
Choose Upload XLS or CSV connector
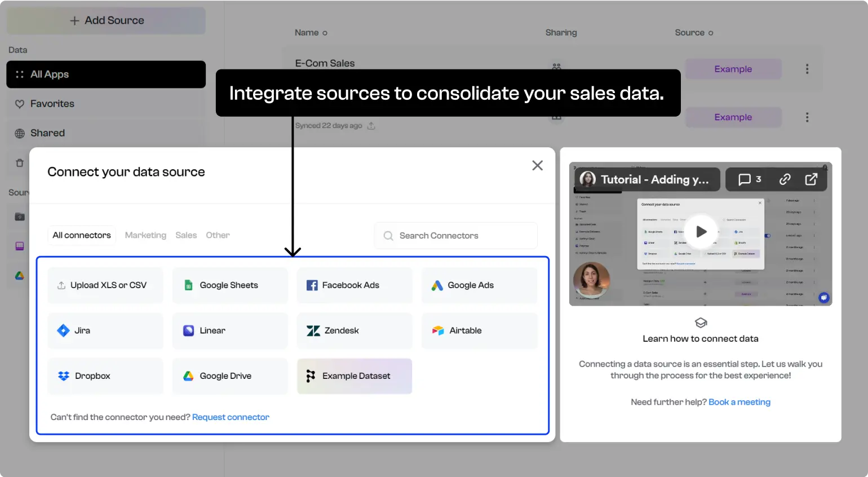pos(105,285)
